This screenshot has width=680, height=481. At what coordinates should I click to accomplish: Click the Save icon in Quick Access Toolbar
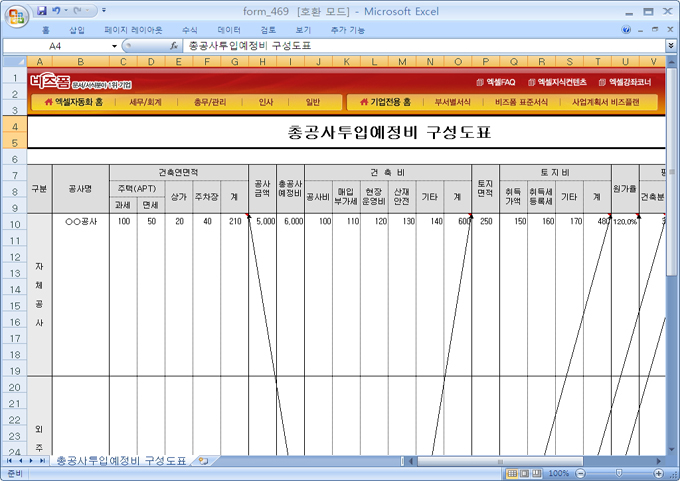(x=42, y=10)
